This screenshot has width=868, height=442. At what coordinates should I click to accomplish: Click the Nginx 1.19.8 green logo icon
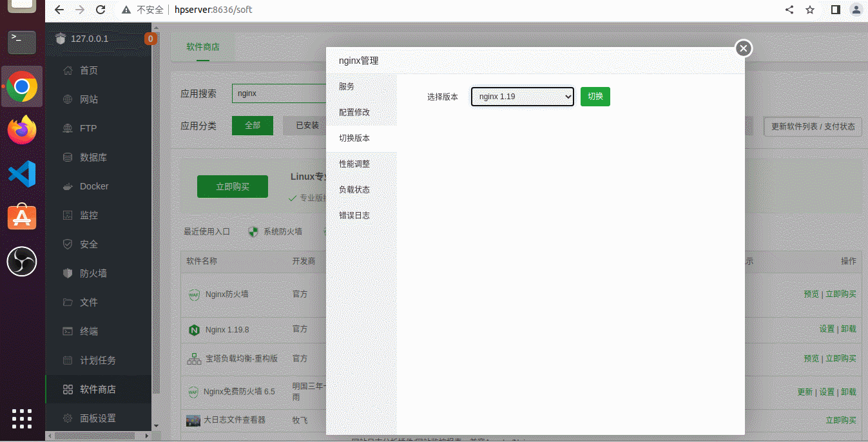(x=194, y=330)
